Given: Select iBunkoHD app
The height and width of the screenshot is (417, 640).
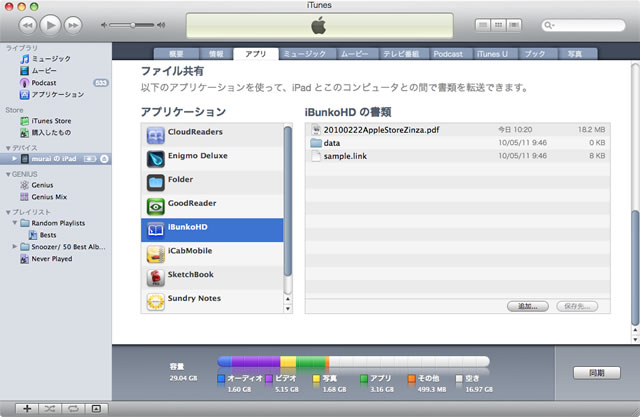Looking at the screenshot, I should coord(212,230).
